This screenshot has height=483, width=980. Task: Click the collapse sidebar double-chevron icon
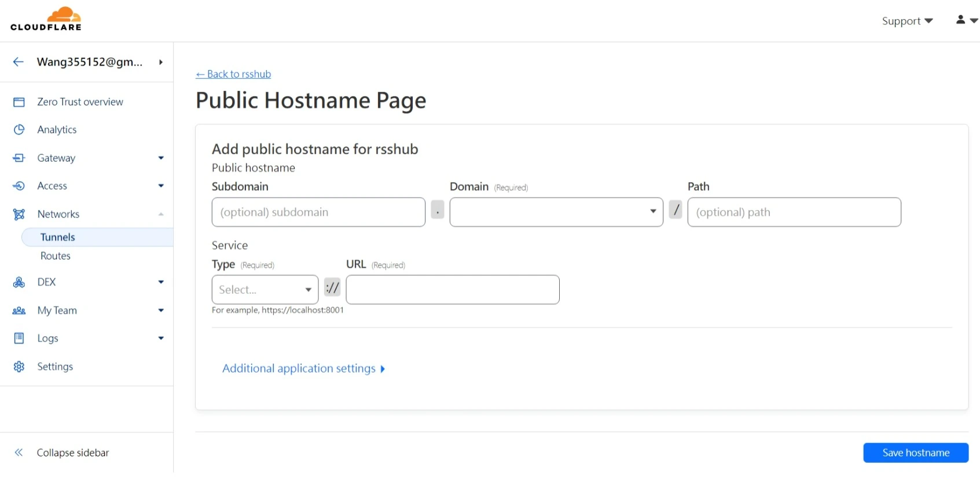(19, 452)
